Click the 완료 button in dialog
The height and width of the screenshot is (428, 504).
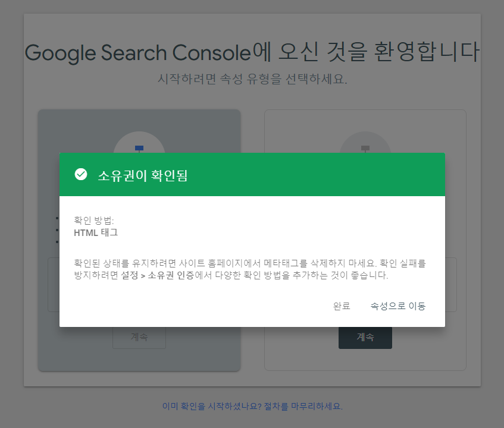342,306
